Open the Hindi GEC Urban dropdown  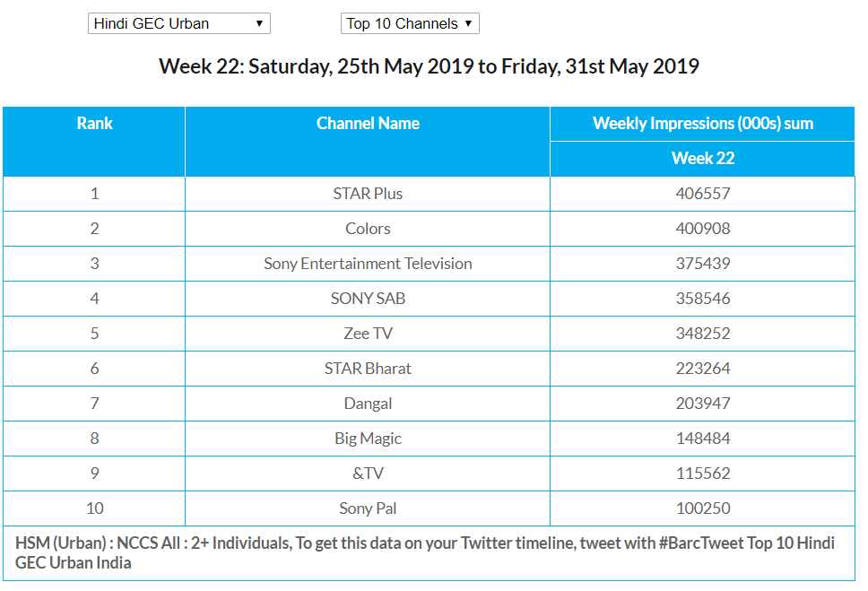point(178,24)
